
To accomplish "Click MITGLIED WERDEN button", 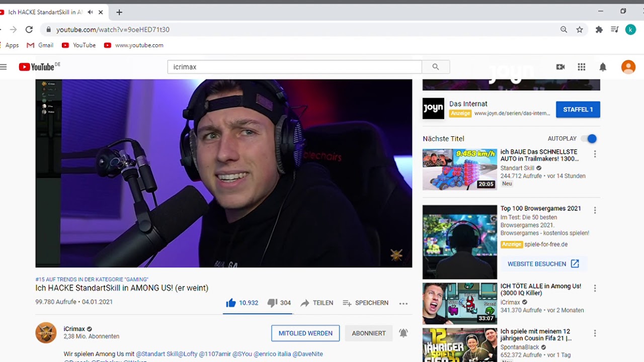I will 305,333.
